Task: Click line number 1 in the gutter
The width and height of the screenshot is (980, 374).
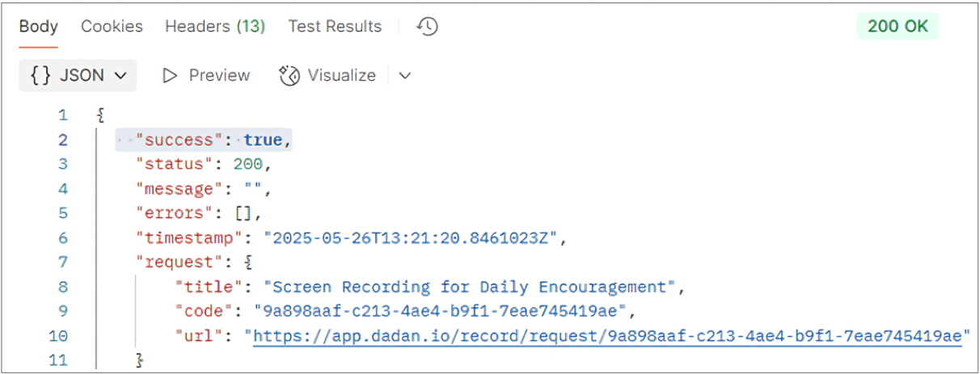Action: pyautogui.click(x=63, y=116)
